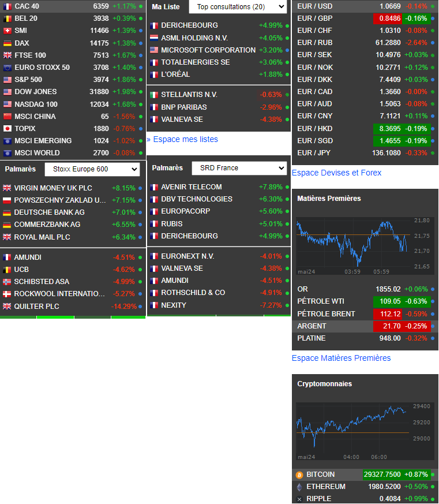This screenshot has width=439, height=504.
Task: Click the Polish flag beside Powszechny Zaklad
Action: pyautogui.click(x=7, y=200)
